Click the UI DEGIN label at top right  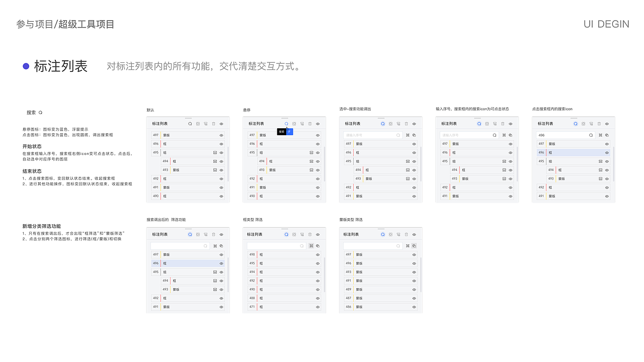pyautogui.click(x=606, y=24)
